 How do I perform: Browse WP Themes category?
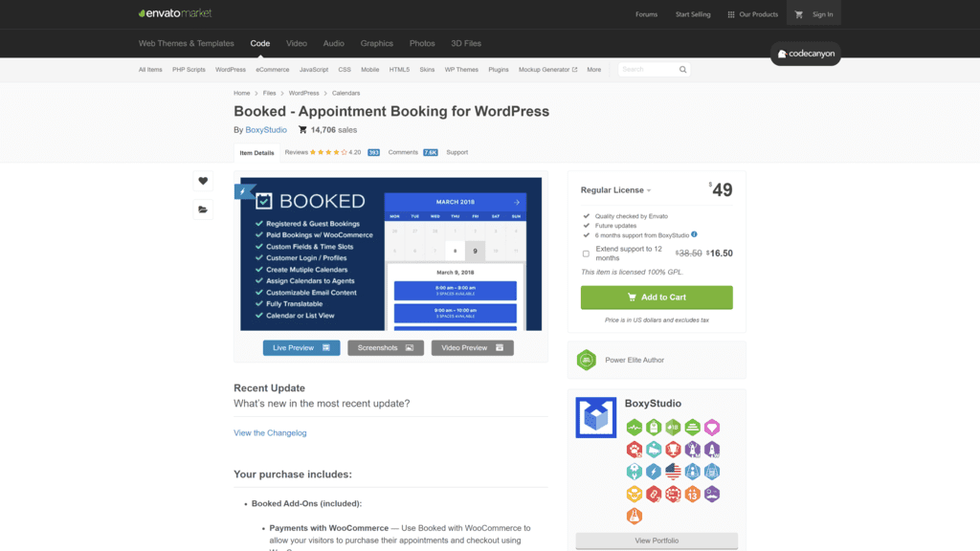click(461, 69)
